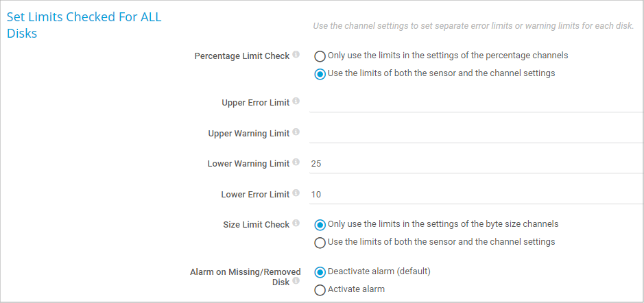Image resolution: width=644 pixels, height=303 pixels.
Task: Choose sensor and channel limits for Percentage Limit Check
Action: (320, 74)
